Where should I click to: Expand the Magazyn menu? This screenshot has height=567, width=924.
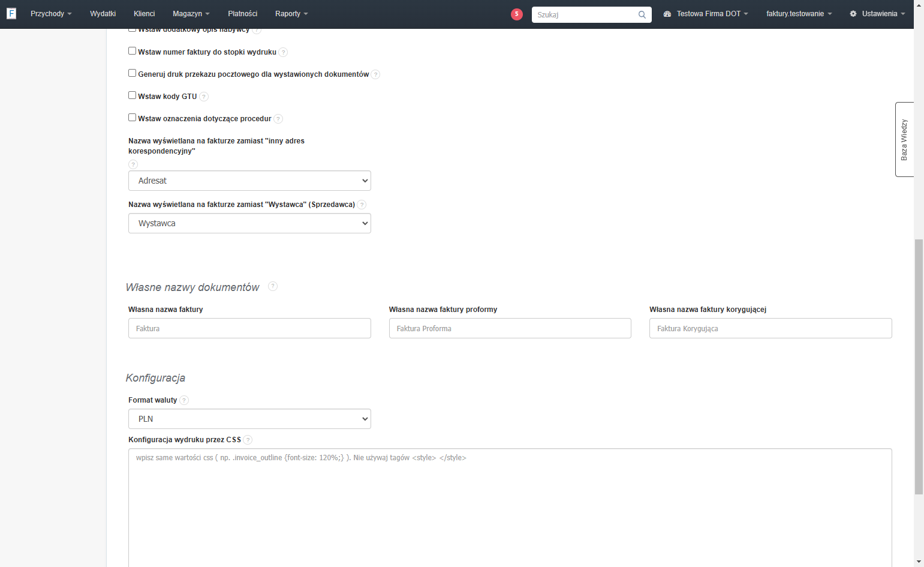[191, 14]
